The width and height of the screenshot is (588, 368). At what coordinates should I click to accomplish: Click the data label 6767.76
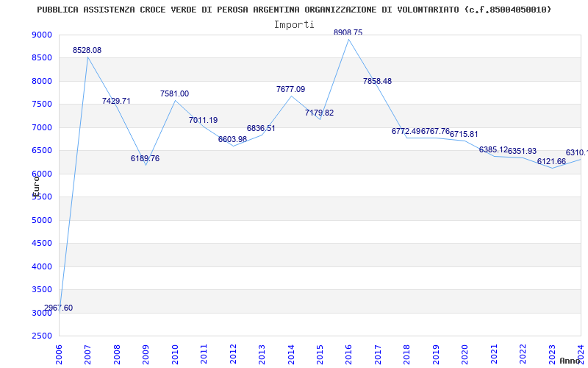(x=435, y=131)
